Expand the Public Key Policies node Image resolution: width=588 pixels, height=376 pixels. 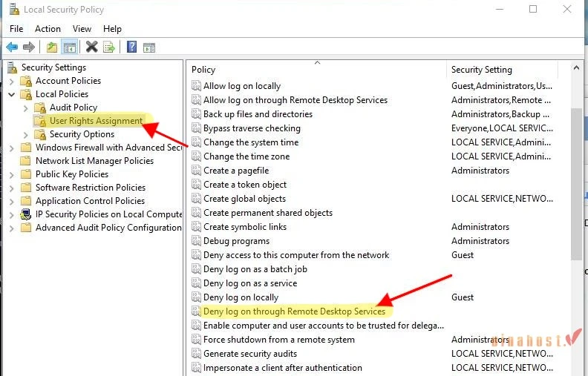[x=12, y=175]
